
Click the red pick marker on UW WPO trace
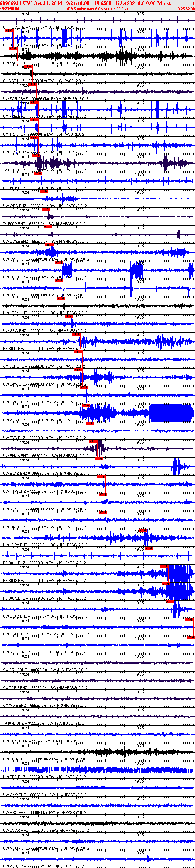[x=44, y=191]
